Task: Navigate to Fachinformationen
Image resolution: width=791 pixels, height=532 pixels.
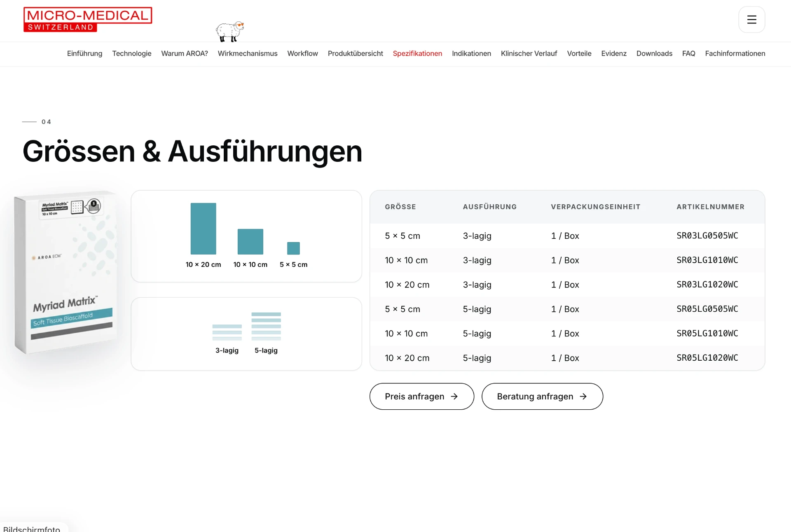Action: pos(735,54)
